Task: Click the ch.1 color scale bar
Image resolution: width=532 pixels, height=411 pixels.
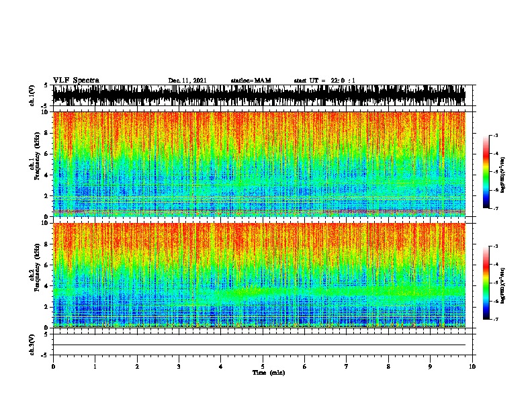Action: pos(486,172)
